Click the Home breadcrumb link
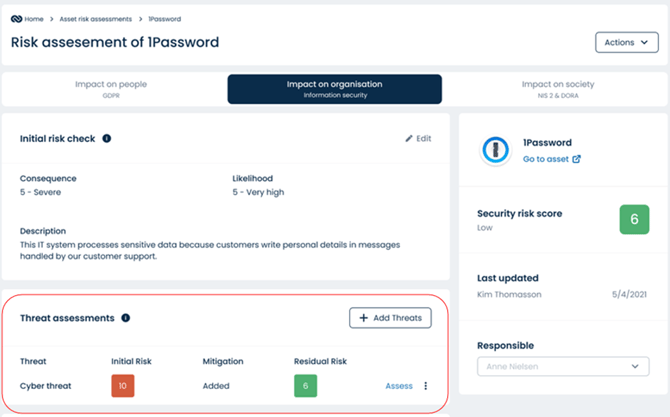Screen dimensions: 670x417 tap(34, 19)
